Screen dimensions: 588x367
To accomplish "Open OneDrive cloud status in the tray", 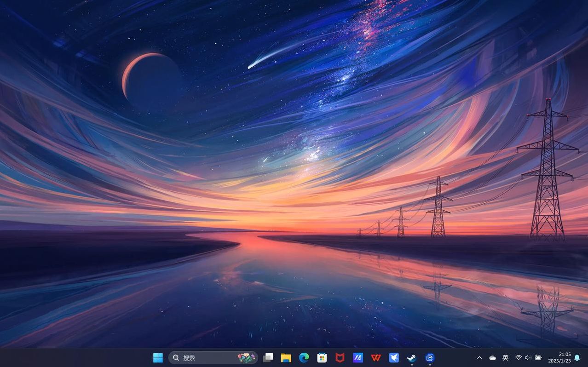I will [492, 357].
